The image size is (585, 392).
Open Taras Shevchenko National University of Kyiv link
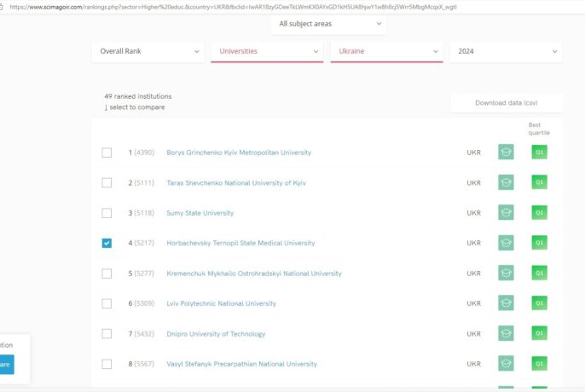[x=235, y=183]
